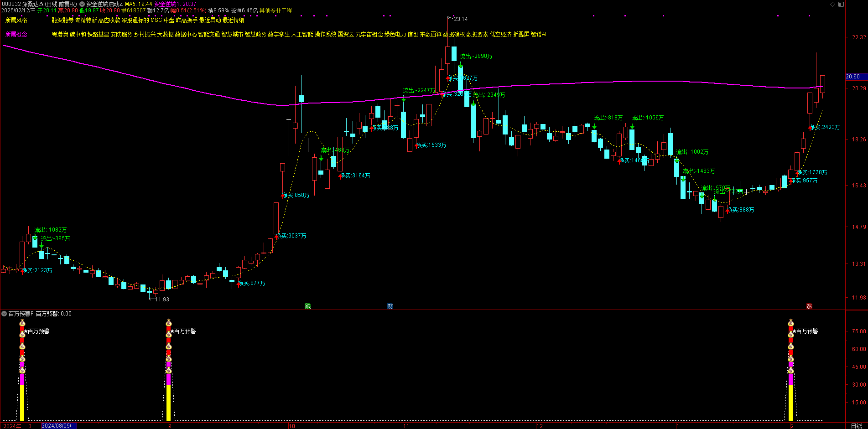Select the 最近情绪 style tag

[x=233, y=20]
